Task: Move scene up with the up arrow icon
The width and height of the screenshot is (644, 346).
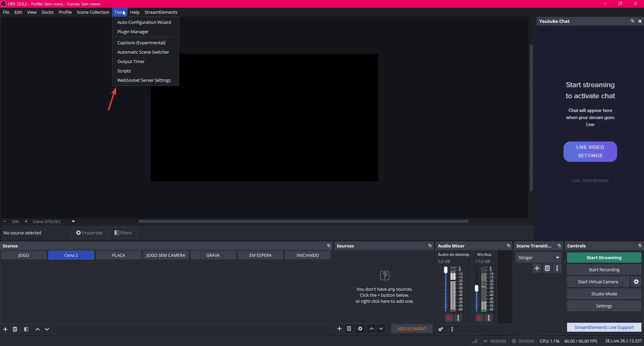Action: (x=38, y=329)
